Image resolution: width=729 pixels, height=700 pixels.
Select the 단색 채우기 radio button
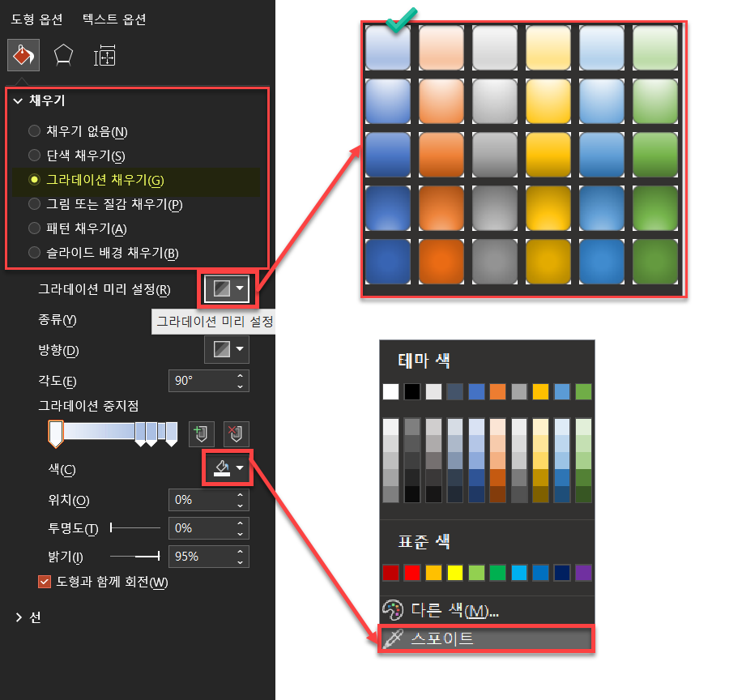click(x=33, y=155)
